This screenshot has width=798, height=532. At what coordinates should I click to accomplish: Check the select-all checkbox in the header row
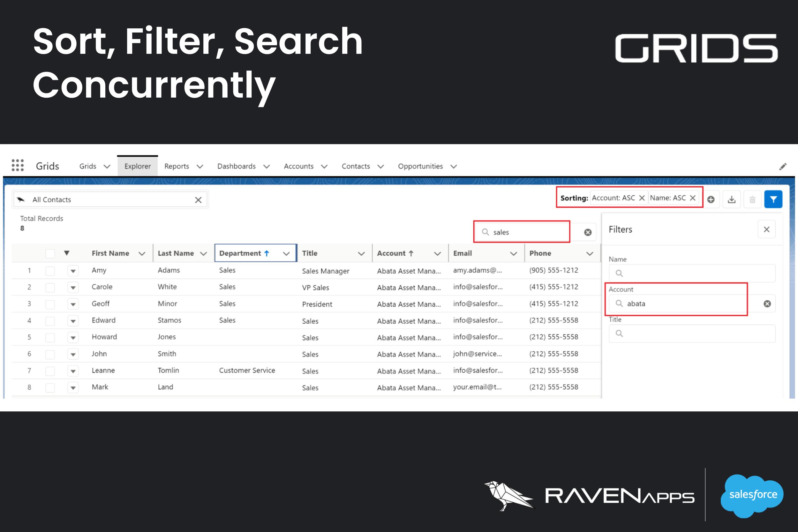[x=50, y=253]
